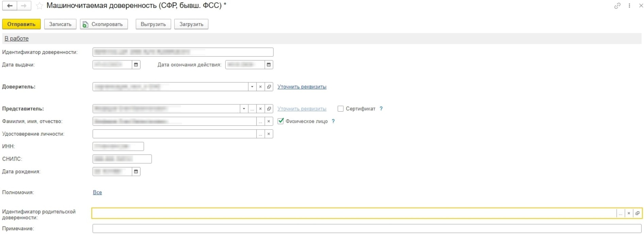This screenshot has height=248, width=644.
Task: Enable the Сертификат checkbox
Action: 340,109
